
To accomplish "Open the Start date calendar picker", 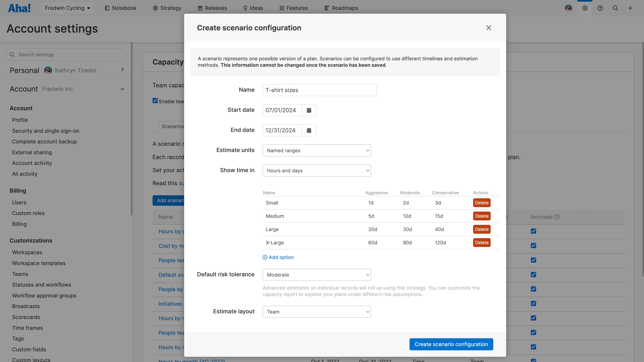I will pos(309,110).
